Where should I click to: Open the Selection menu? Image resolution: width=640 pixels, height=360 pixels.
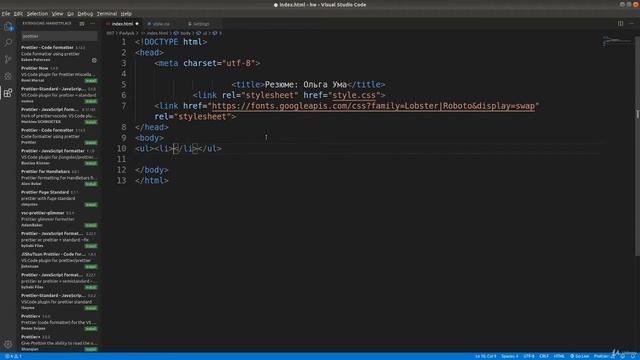pyautogui.click(x=37, y=13)
